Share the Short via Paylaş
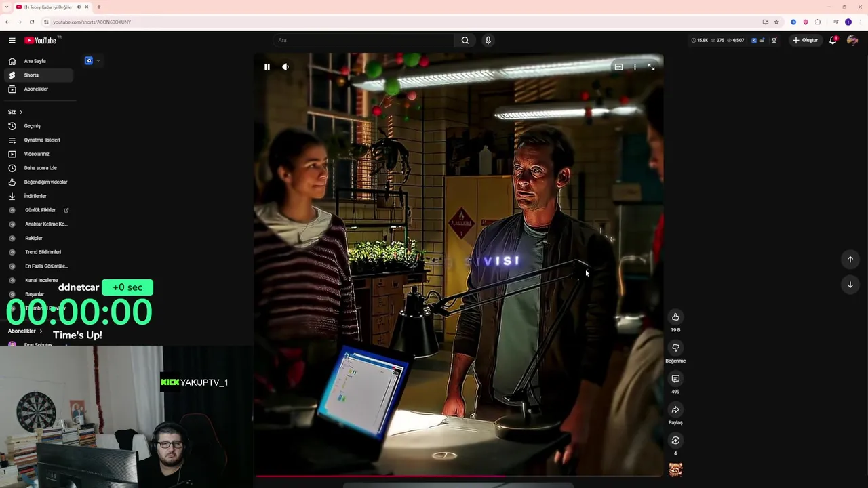The width and height of the screenshot is (868, 488). click(675, 409)
